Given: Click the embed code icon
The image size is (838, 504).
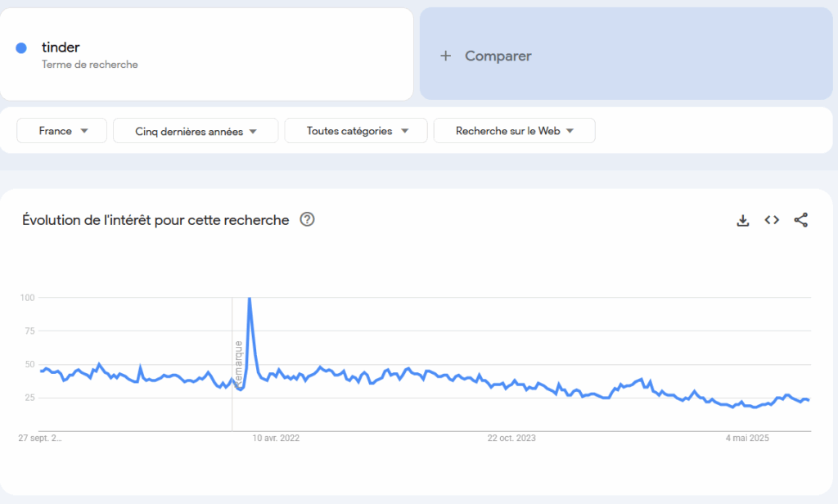Looking at the screenshot, I should pos(772,220).
